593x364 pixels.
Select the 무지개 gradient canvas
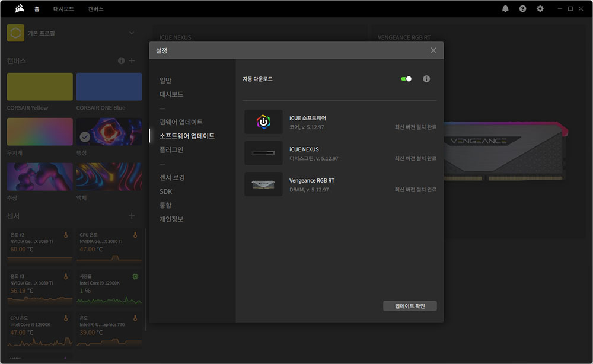40,132
